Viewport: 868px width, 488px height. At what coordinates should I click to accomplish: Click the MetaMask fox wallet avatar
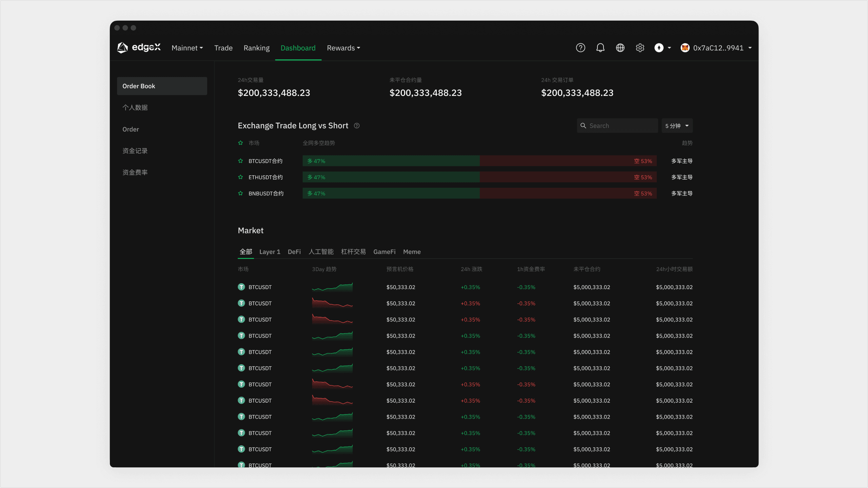[x=685, y=48]
